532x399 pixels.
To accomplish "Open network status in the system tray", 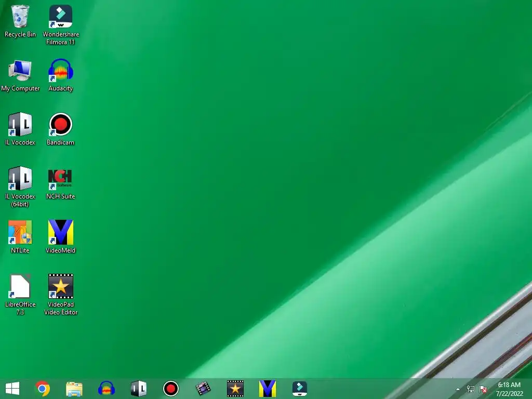I will 471,389.
